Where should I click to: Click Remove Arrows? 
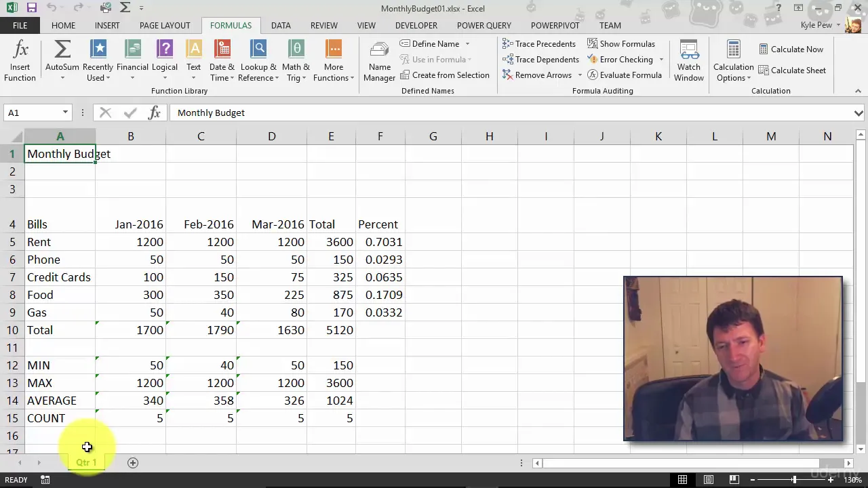click(537, 75)
